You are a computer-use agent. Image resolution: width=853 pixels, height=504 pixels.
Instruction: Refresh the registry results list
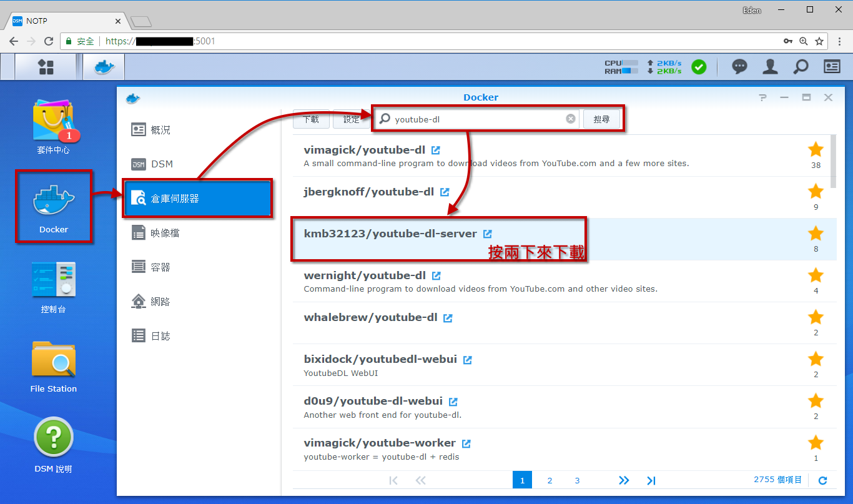tap(823, 480)
